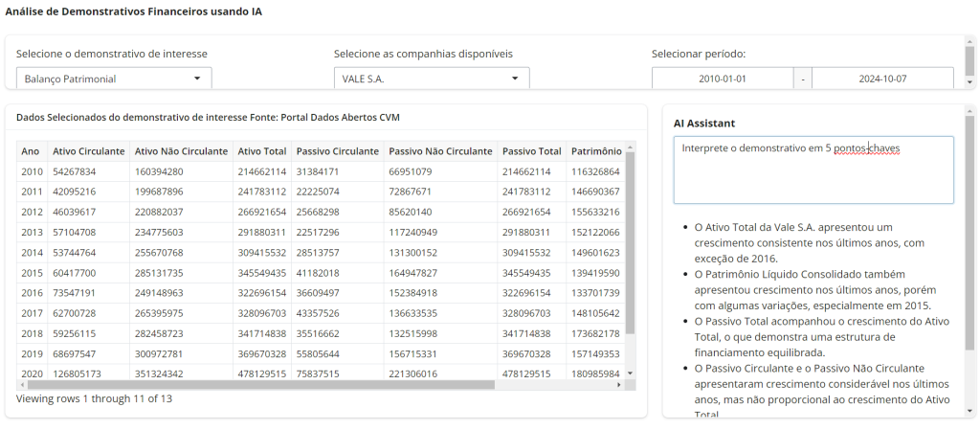980x430 pixels.
Task: Sort by the Ano column header
Action: point(30,151)
